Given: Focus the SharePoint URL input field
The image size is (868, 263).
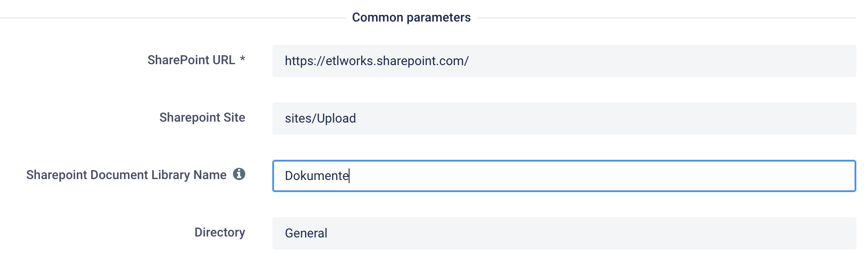Looking at the screenshot, I should [564, 61].
